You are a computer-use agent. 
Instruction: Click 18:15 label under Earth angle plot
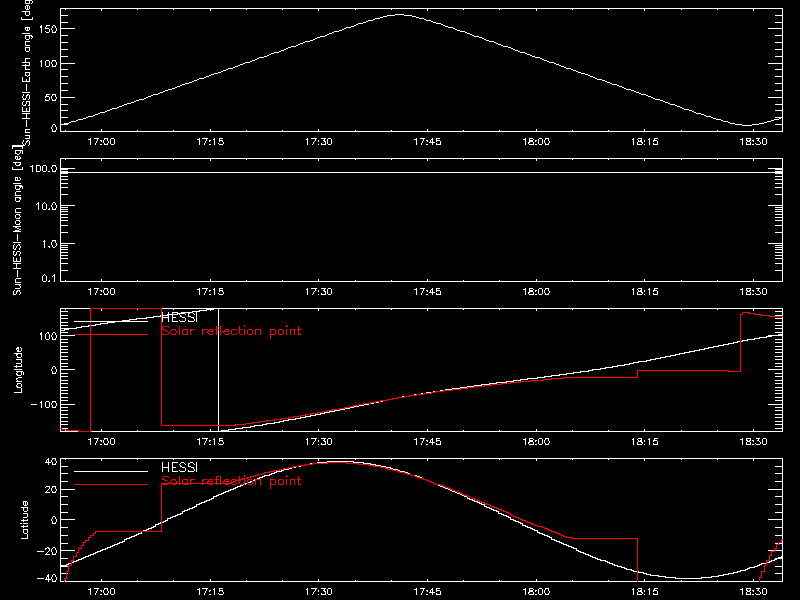click(645, 142)
